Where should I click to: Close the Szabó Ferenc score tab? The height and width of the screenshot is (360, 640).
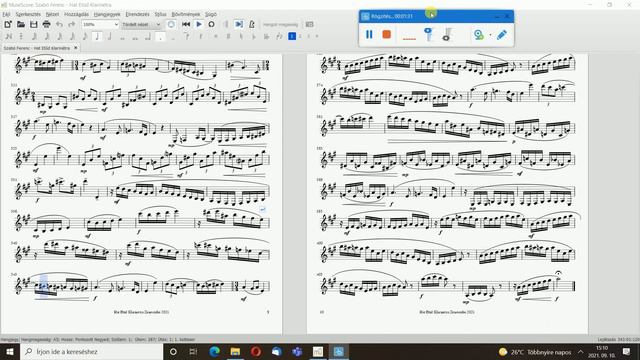(76, 48)
